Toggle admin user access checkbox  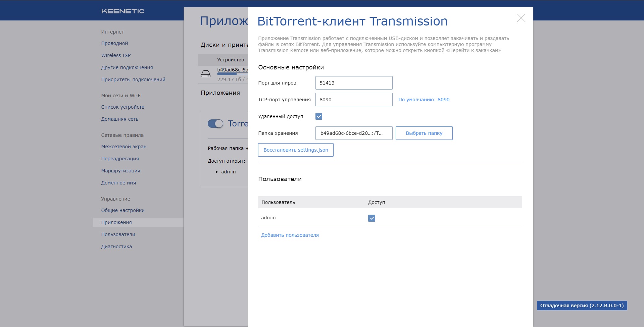click(371, 218)
